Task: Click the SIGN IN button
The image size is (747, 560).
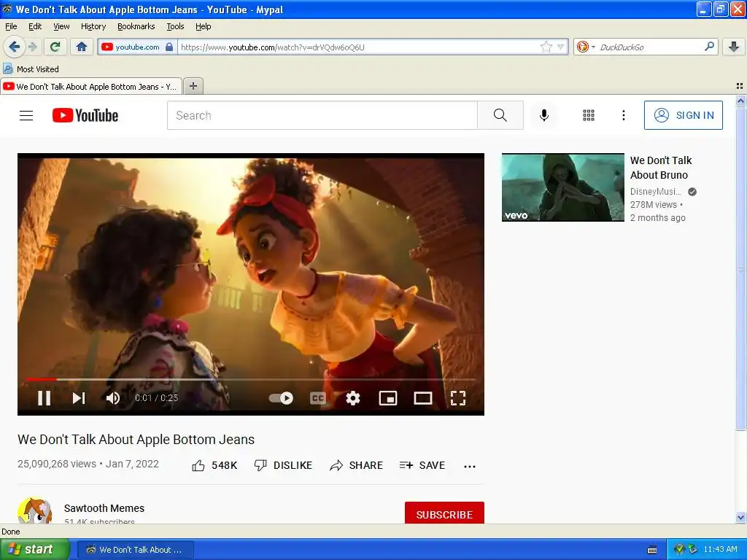Action: [x=683, y=115]
